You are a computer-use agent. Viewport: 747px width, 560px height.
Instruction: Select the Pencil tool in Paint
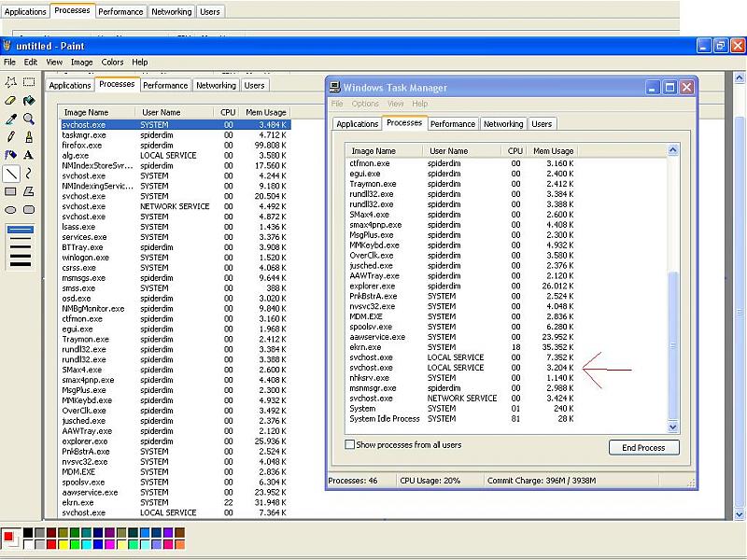[x=10, y=137]
